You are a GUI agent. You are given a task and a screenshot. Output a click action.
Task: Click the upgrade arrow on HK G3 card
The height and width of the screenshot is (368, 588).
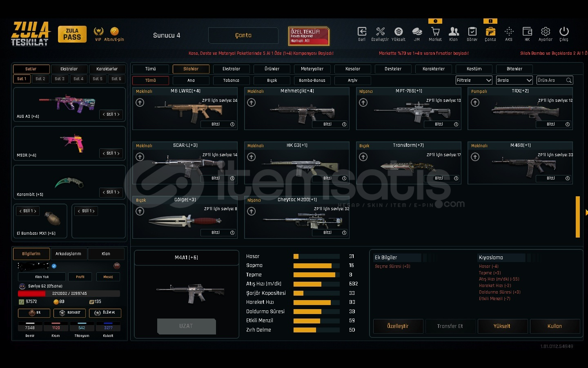(252, 157)
